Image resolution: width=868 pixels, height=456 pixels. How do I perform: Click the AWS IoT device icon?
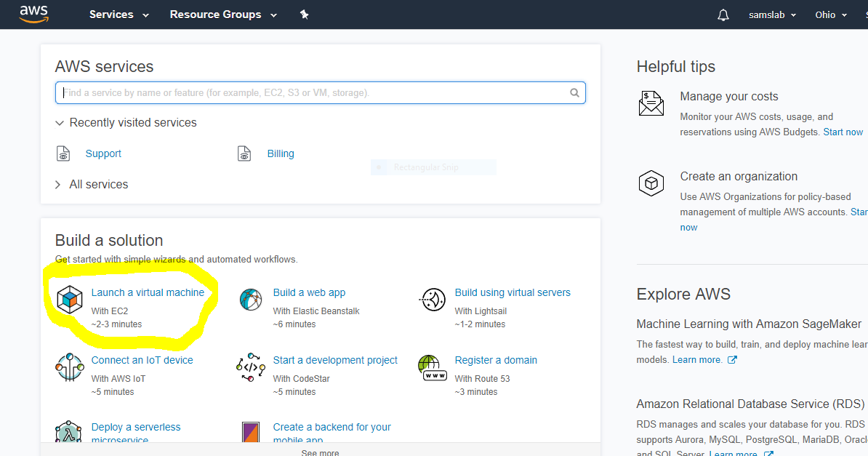tap(70, 367)
